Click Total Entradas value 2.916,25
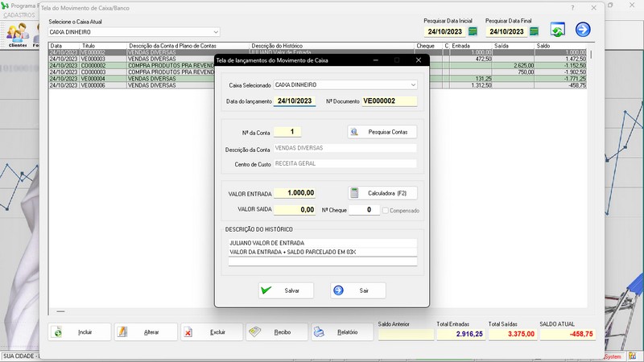The image size is (644, 362). click(460, 334)
